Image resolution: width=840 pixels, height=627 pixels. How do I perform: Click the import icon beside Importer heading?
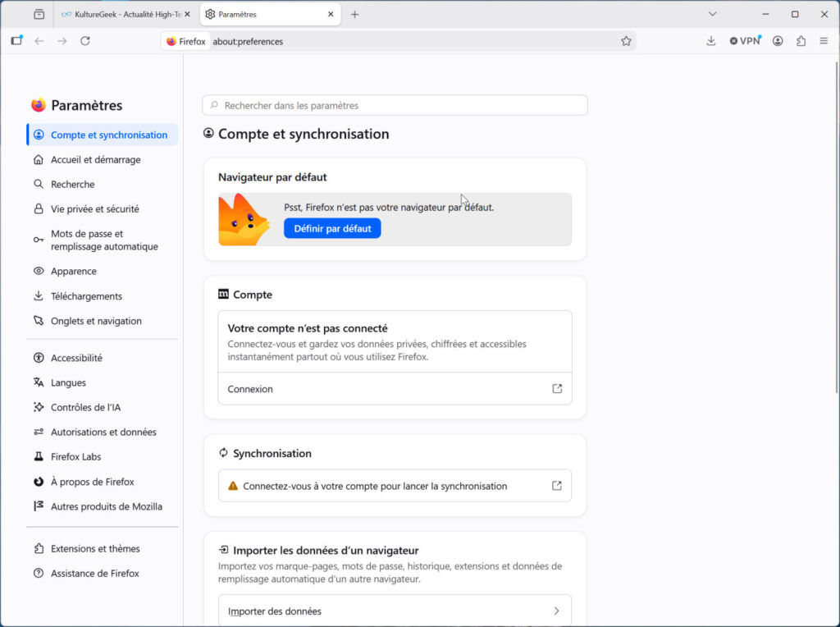click(x=223, y=550)
